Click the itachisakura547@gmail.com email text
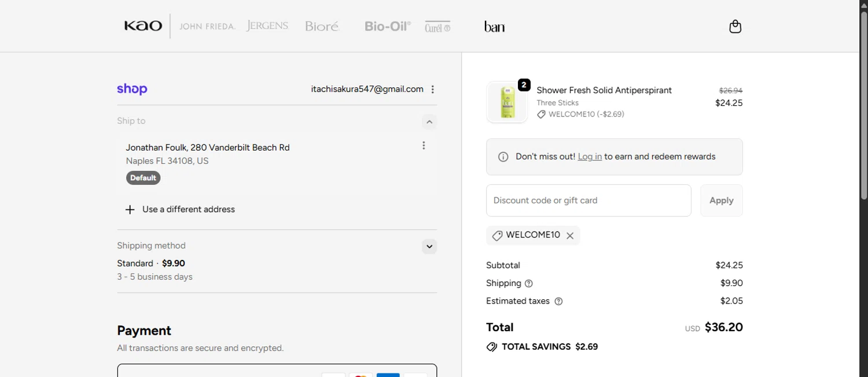The width and height of the screenshot is (868, 377). [367, 89]
